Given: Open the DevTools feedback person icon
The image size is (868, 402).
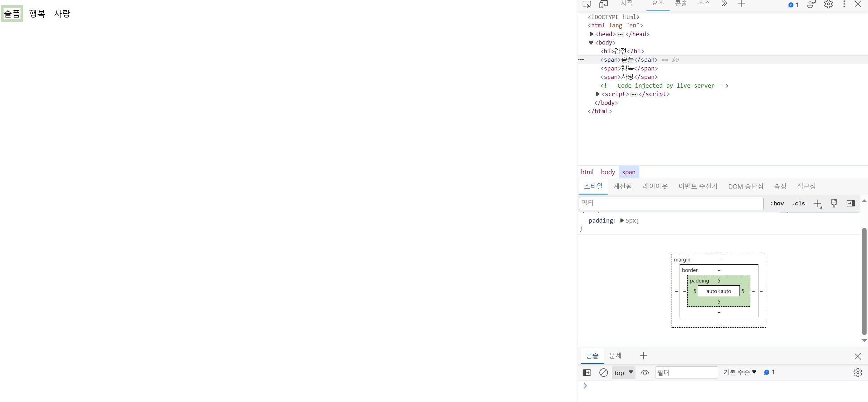Looking at the screenshot, I should click(x=812, y=4).
